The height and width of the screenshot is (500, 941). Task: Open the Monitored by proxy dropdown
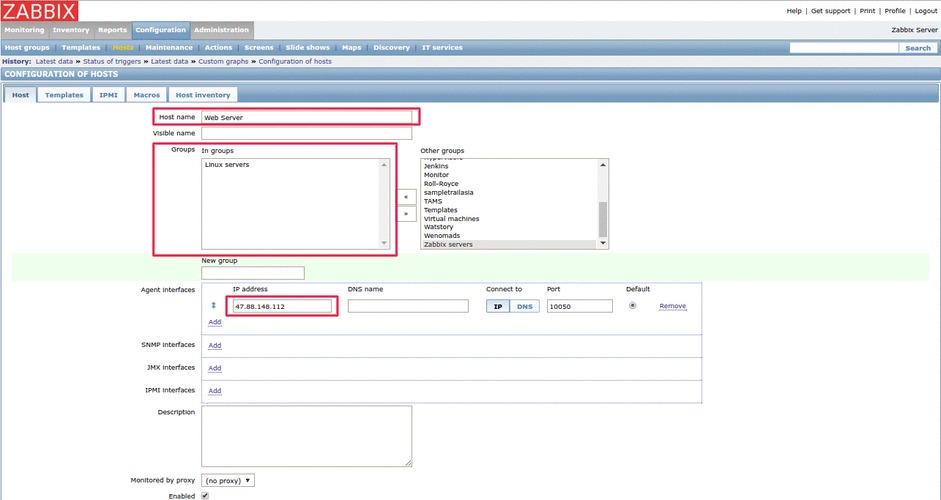pos(228,480)
